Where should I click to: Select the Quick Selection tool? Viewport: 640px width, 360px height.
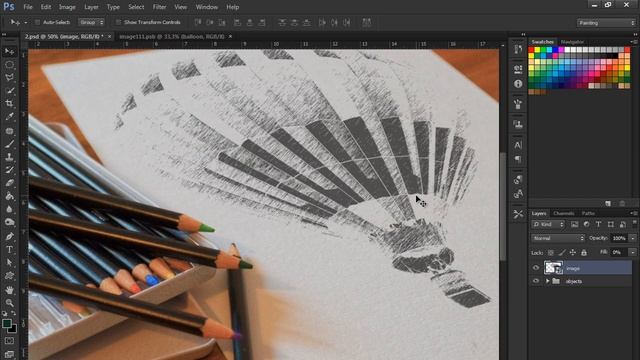click(9, 91)
